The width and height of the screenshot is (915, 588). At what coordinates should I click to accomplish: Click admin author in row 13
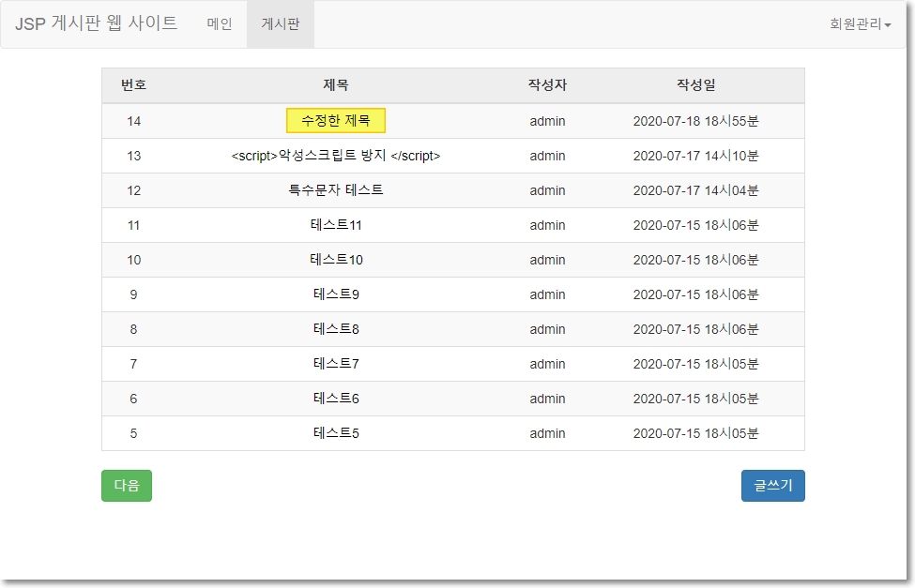pos(547,156)
